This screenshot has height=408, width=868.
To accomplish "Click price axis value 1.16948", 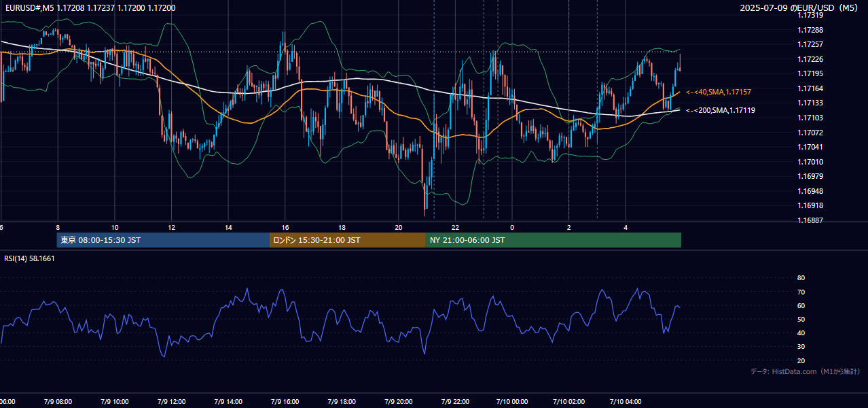I will 810,191.
